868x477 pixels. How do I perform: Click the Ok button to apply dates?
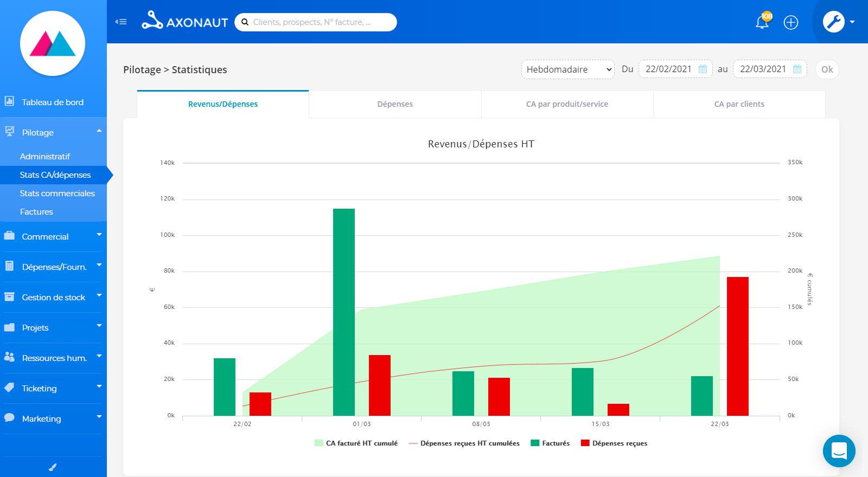click(x=827, y=69)
